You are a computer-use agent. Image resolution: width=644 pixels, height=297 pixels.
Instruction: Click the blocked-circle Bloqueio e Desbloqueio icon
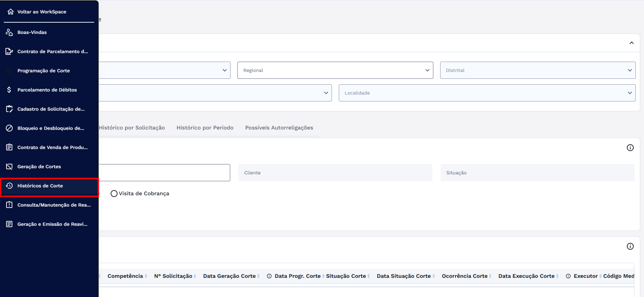coord(9,128)
